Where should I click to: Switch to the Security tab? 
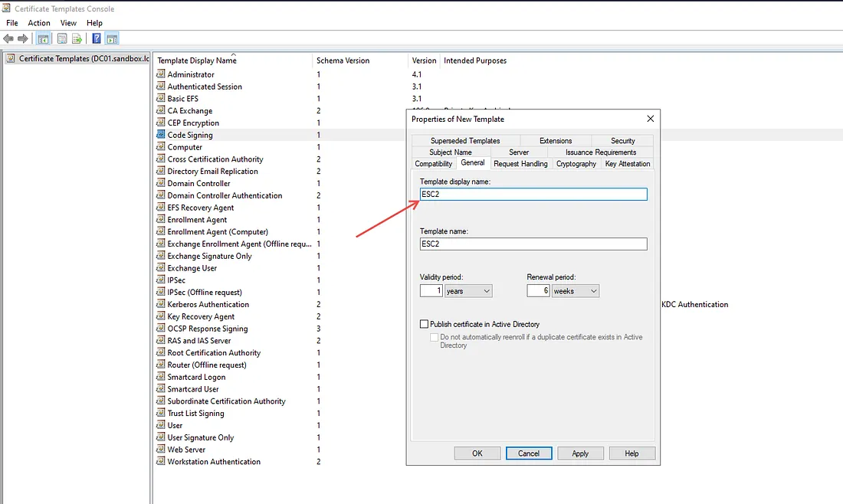point(622,141)
